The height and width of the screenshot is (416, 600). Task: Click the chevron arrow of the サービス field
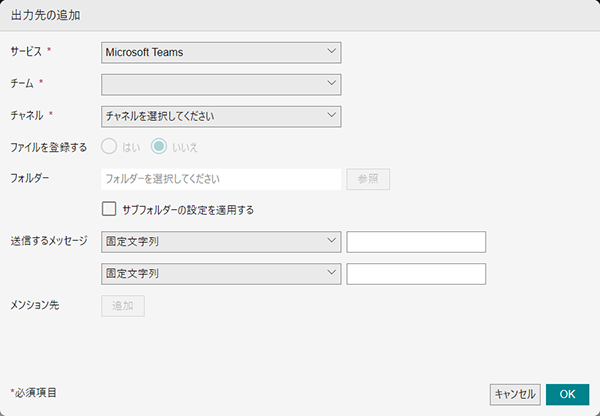tap(331, 51)
